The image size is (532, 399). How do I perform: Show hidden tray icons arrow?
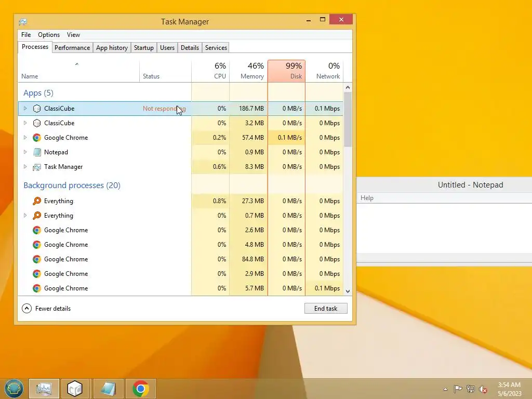(445, 389)
